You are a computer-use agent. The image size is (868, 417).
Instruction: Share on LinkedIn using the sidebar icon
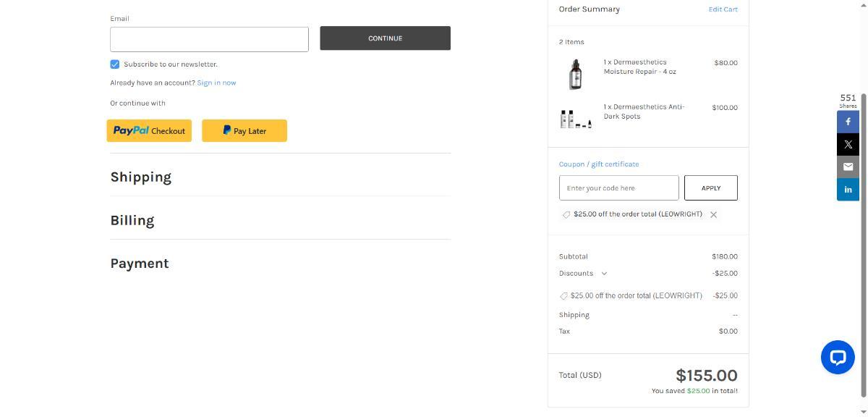[x=848, y=190]
